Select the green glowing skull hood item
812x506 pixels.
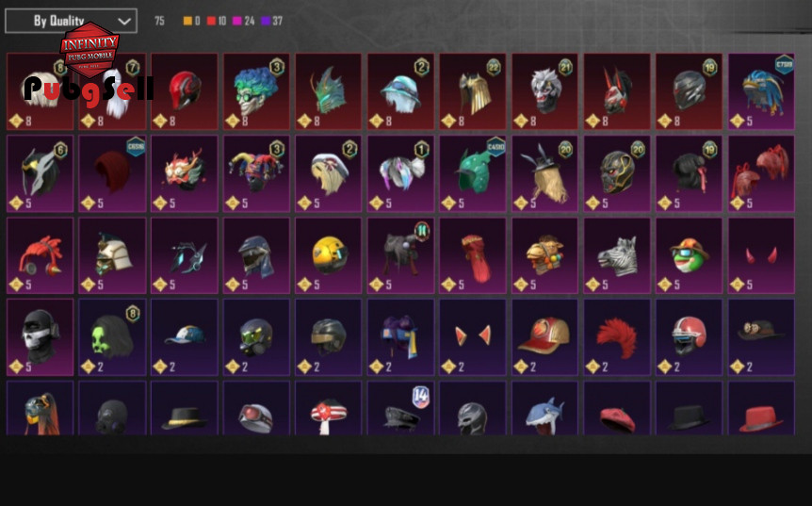click(112, 337)
